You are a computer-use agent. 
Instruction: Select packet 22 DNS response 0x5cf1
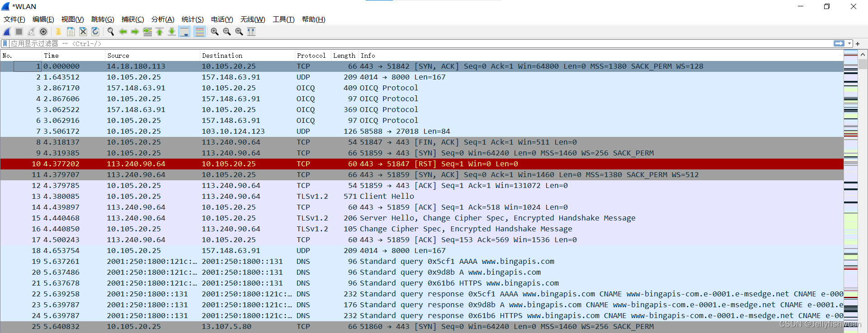coord(422,294)
